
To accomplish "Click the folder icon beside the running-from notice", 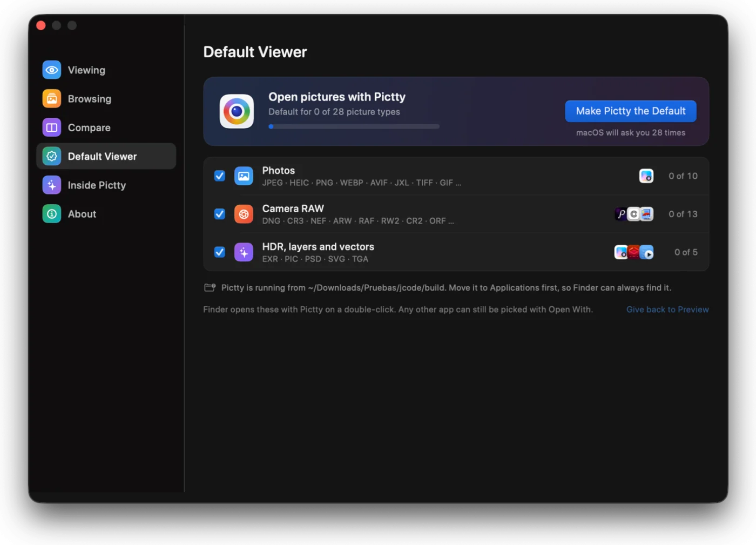I will coord(210,287).
